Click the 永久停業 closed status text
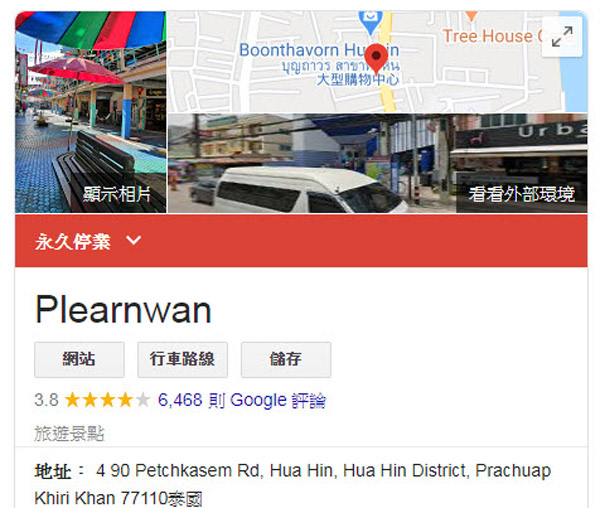Viewport: 600px width, 508px height. point(73,241)
